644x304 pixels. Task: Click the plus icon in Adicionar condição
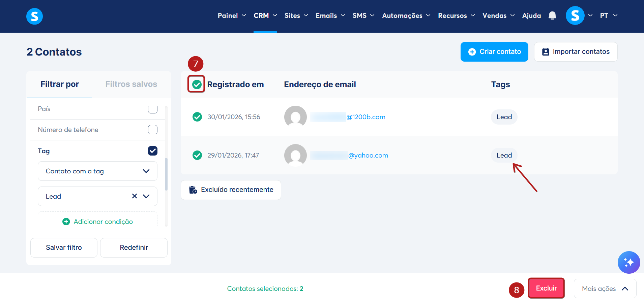(66, 222)
